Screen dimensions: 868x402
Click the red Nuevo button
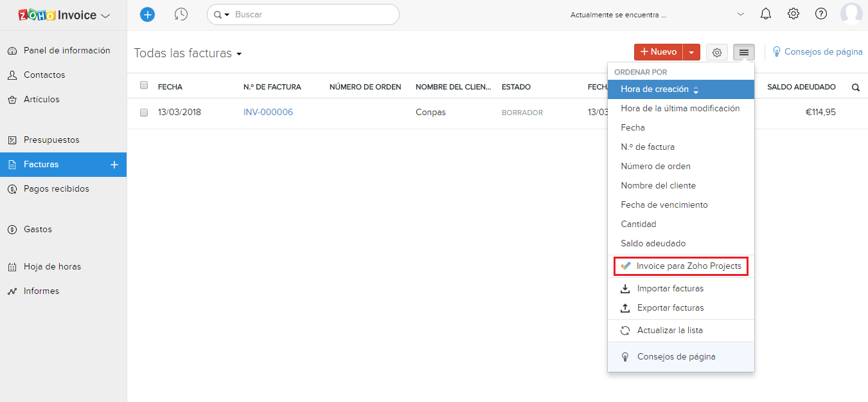pos(659,52)
